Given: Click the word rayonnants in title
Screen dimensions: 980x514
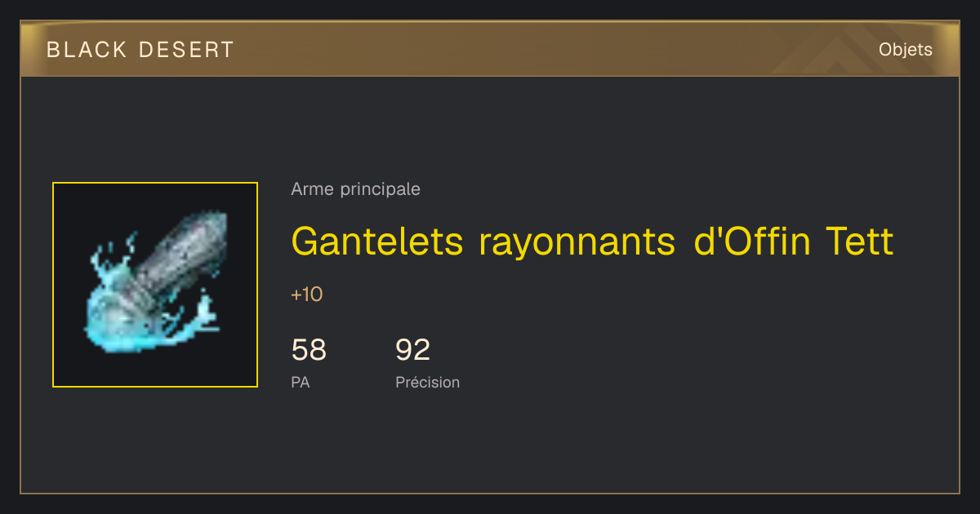Looking at the screenshot, I should pyautogui.click(x=577, y=241).
